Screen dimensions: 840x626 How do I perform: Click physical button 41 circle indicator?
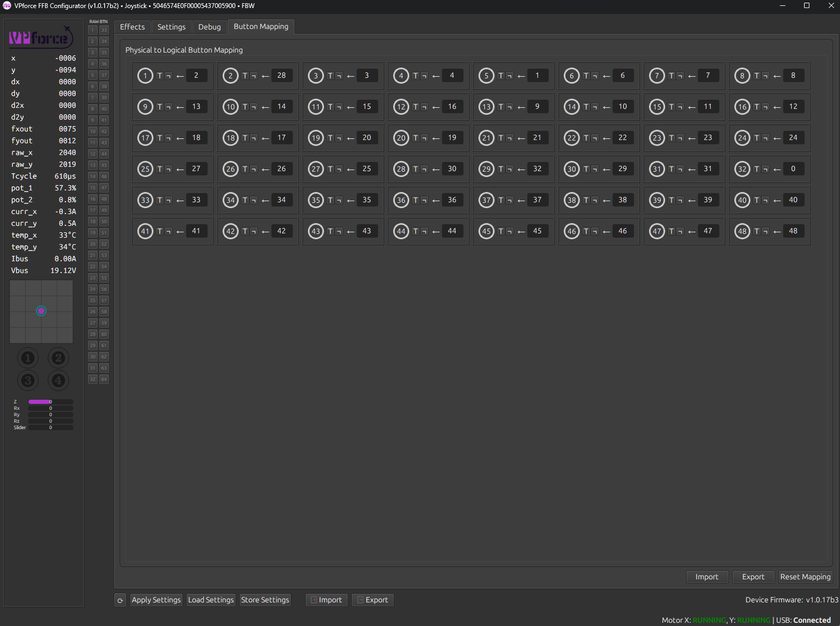point(145,231)
